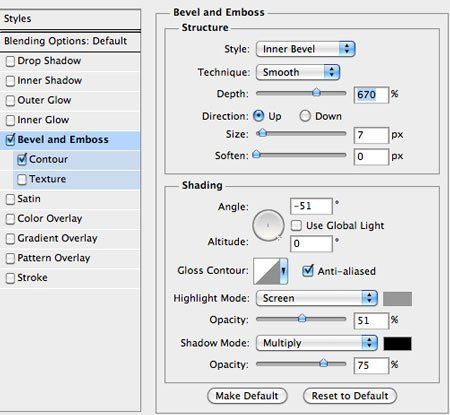Screen dimensions: 450x415
Task: Click the angle and altitude dial
Action: coord(268,226)
